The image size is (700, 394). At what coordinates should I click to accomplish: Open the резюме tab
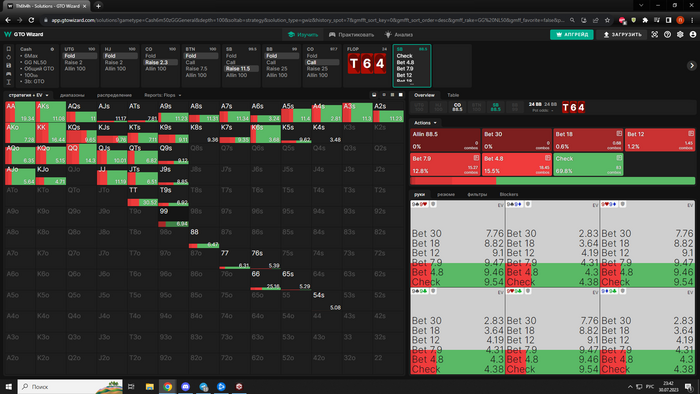pos(446,195)
